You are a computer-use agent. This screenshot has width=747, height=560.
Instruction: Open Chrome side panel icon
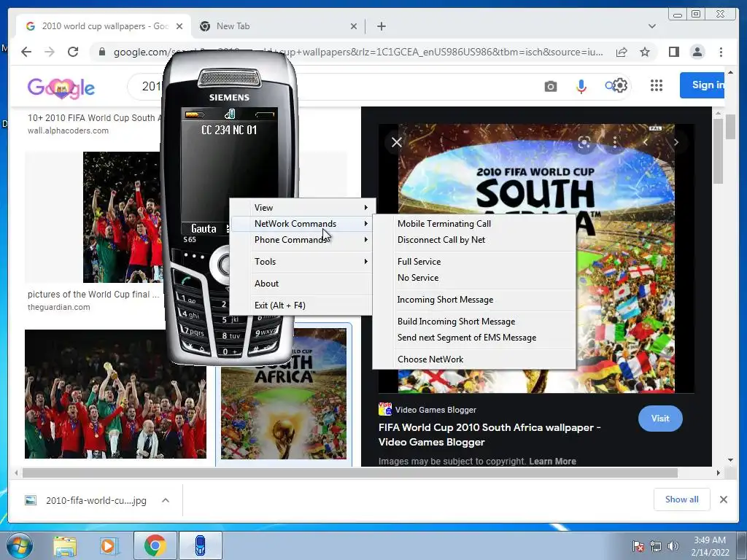673,52
